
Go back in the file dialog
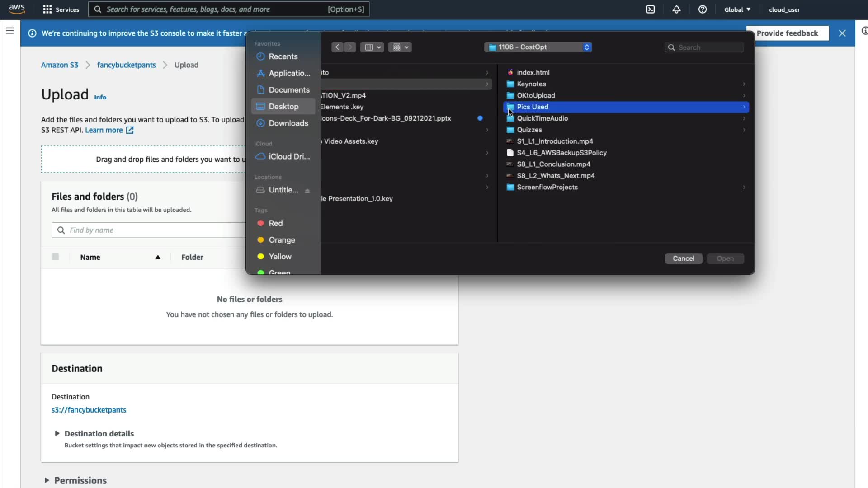(337, 47)
